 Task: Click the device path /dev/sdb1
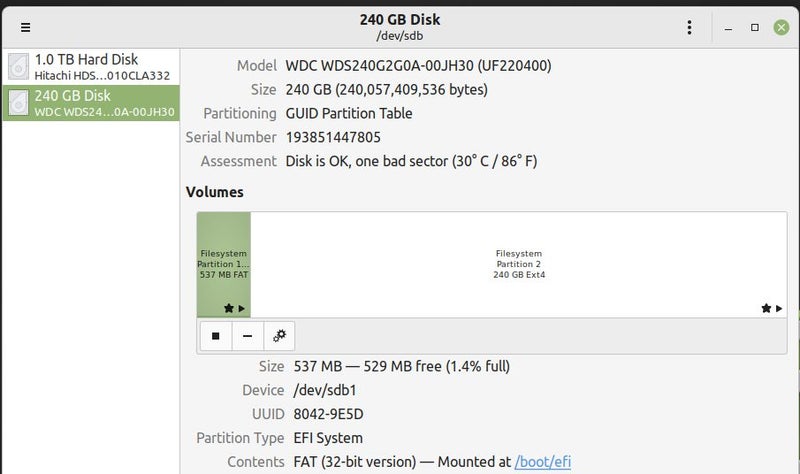tap(325, 390)
